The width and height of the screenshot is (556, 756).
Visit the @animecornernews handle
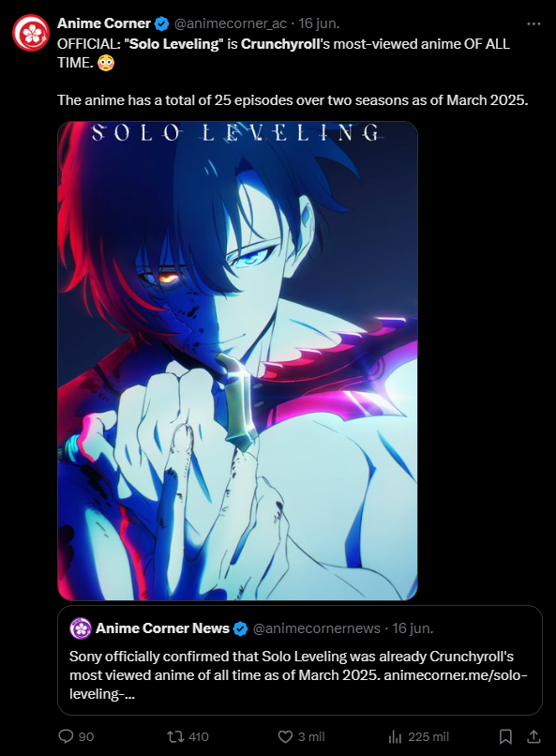tap(317, 628)
